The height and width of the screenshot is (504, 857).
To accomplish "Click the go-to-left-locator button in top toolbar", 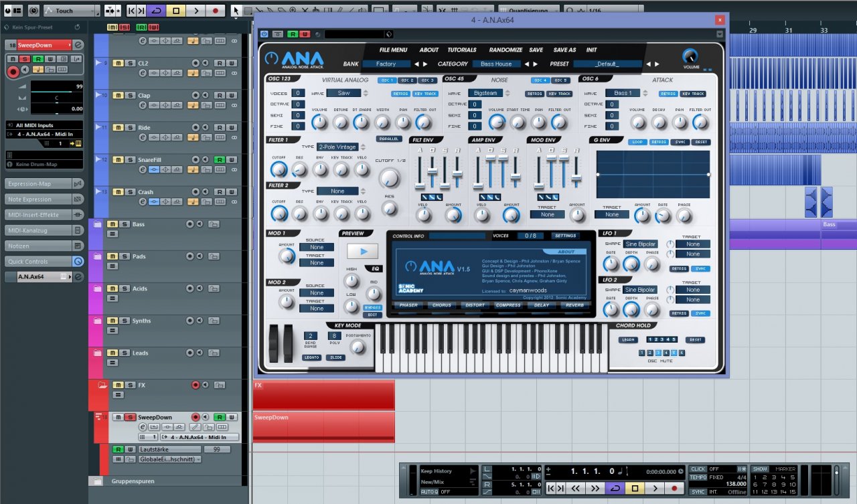I will [131, 11].
